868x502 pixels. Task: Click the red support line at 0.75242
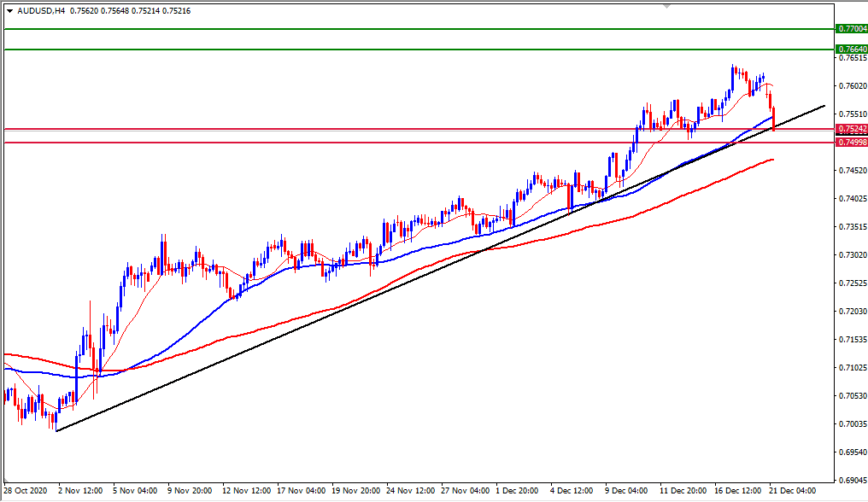coord(342,126)
